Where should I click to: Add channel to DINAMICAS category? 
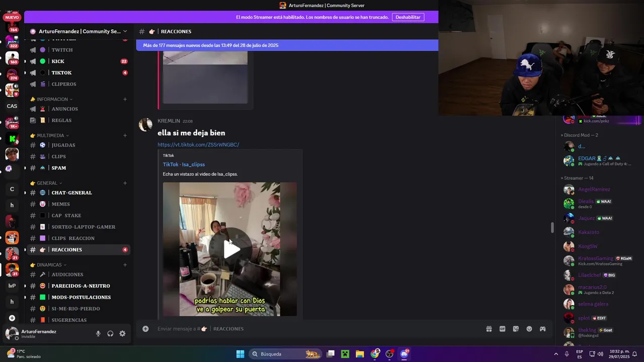(125, 265)
